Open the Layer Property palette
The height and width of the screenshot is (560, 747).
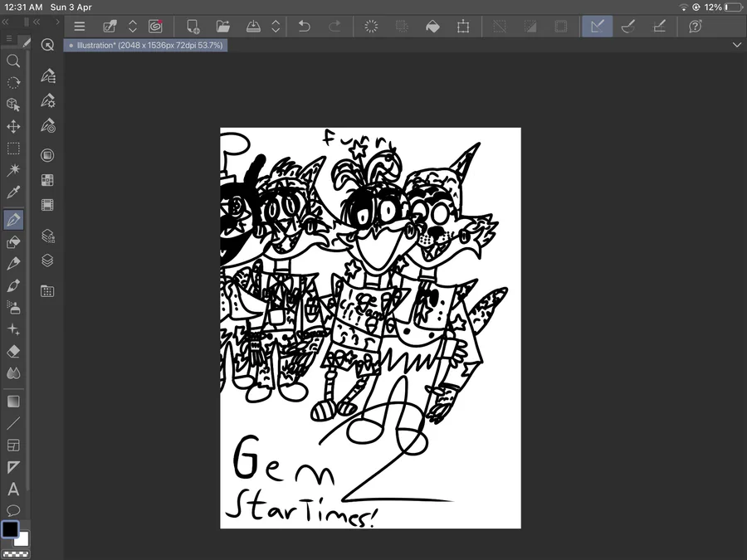(x=47, y=236)
